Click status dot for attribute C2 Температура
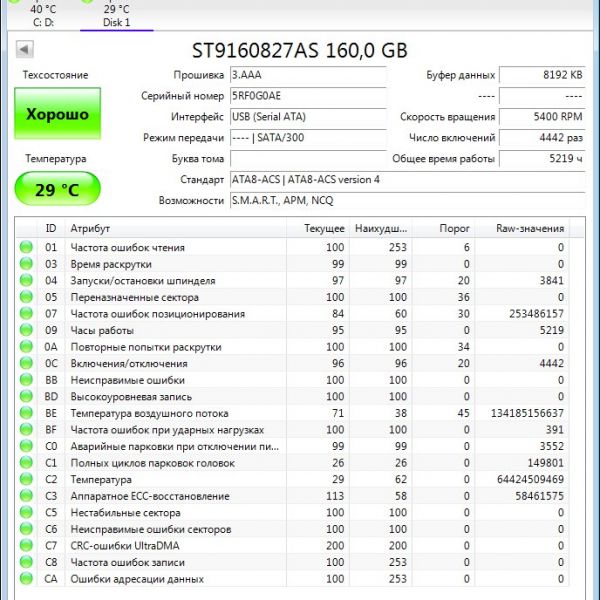Viewport: 600px width, 600px height. pyautogui.click(x=26, y=479)
